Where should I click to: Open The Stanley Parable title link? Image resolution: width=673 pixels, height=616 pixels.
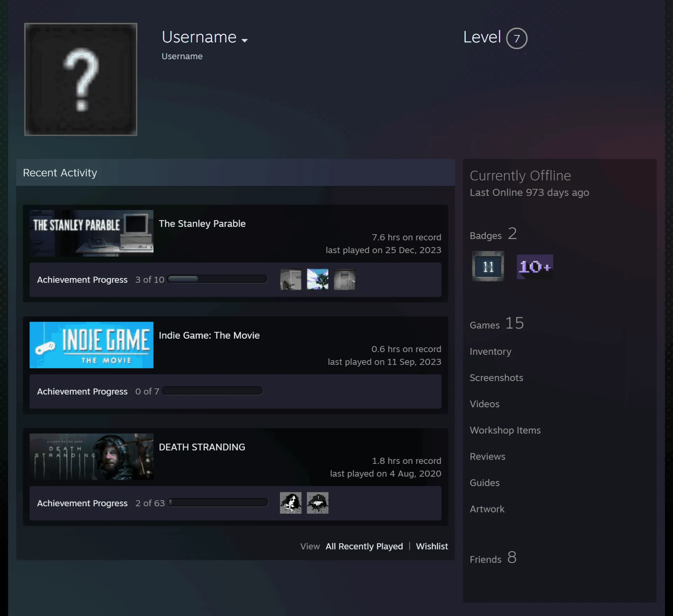202,224
